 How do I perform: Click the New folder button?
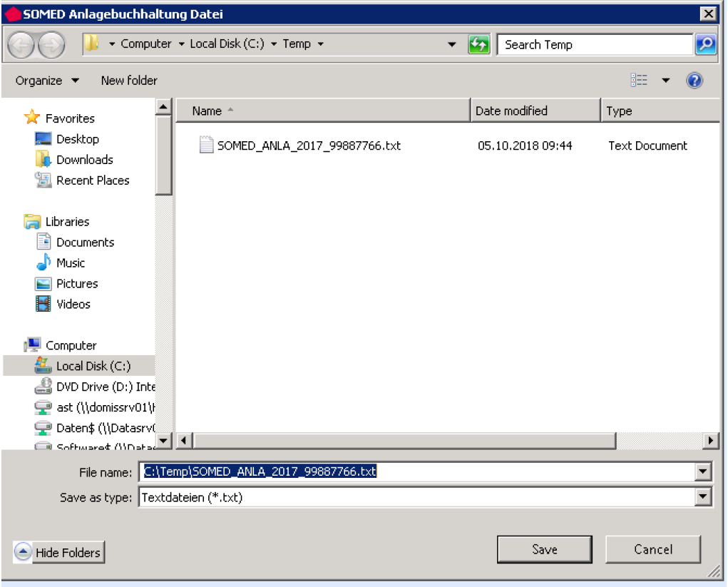[129, 81]
